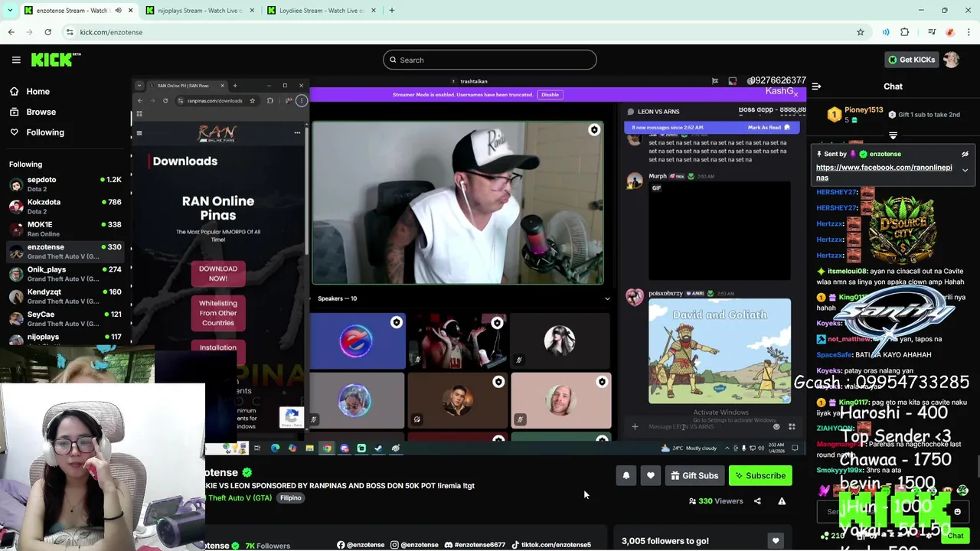980x551 pixels.
Task: Open Kokzdota channel in Following list
Action: point(65,207)
